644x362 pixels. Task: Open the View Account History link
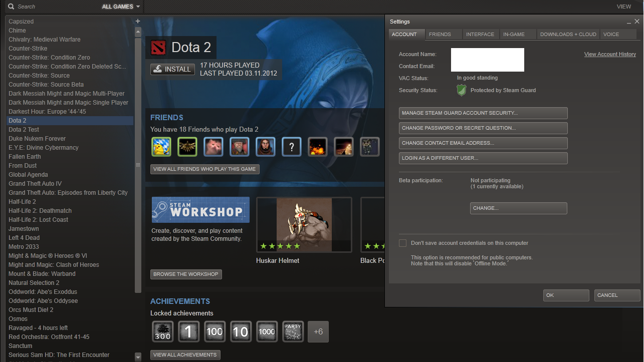coord(610,54)
